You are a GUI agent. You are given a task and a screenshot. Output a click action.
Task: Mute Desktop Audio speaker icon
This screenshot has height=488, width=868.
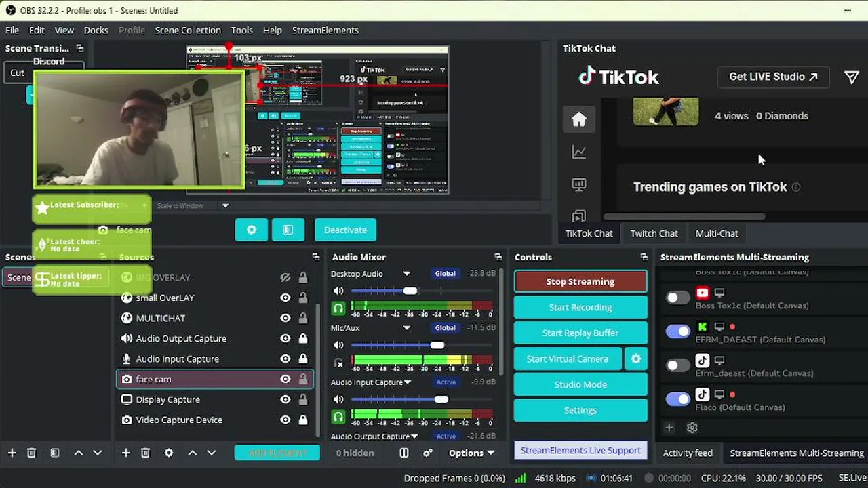338,291
